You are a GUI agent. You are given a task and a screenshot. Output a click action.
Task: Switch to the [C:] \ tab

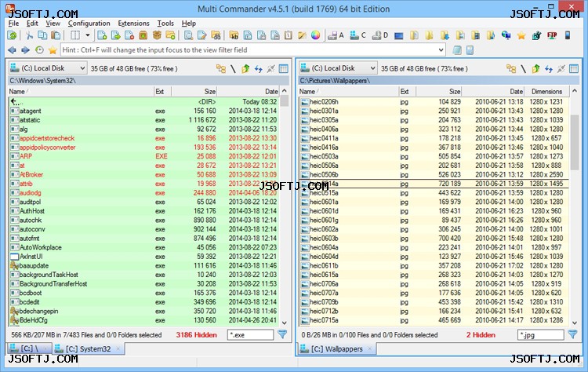(29, 348)
